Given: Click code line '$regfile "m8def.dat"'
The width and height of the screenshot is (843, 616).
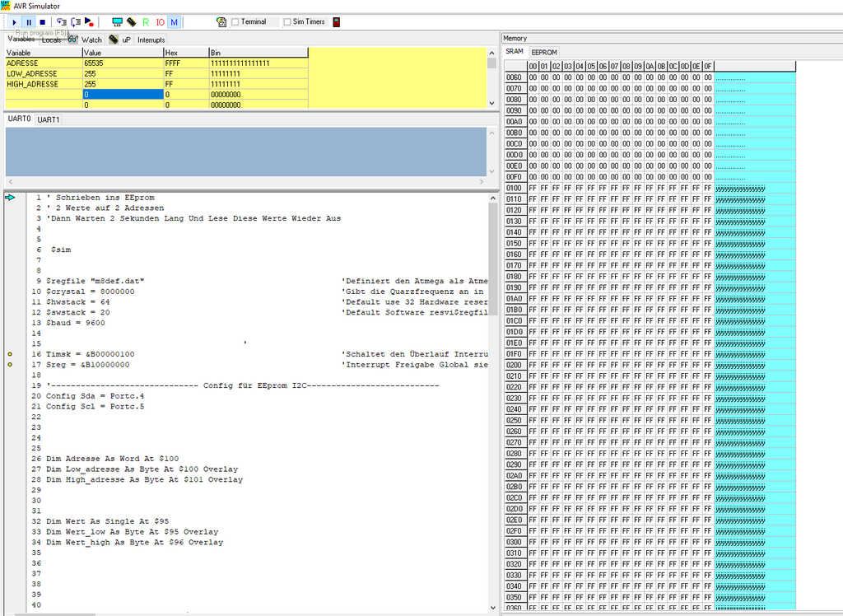Looking at the screenshot, I should click(x=95, y=281).
